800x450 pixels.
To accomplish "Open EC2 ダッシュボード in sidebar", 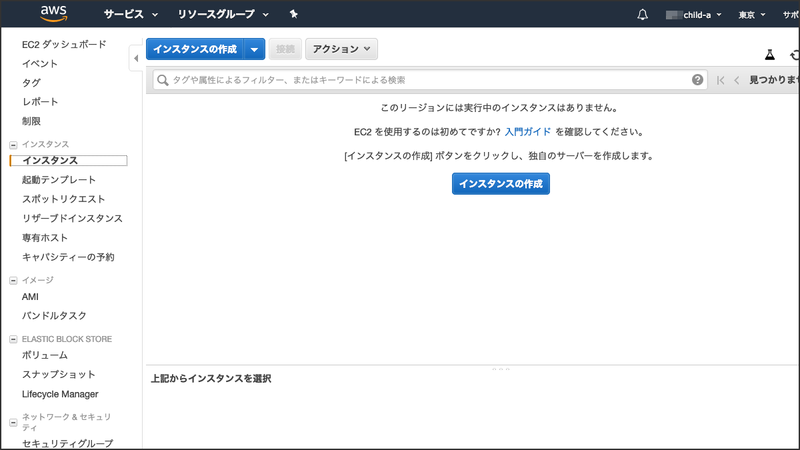I will 64,44.
